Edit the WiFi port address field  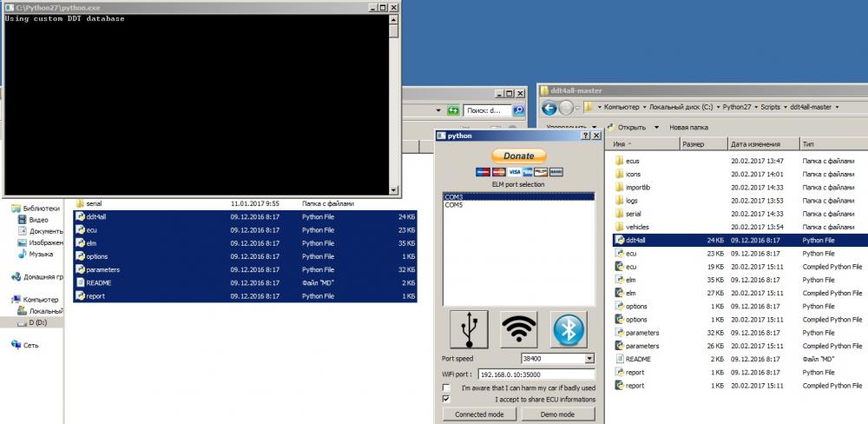(x=536, y=374)
